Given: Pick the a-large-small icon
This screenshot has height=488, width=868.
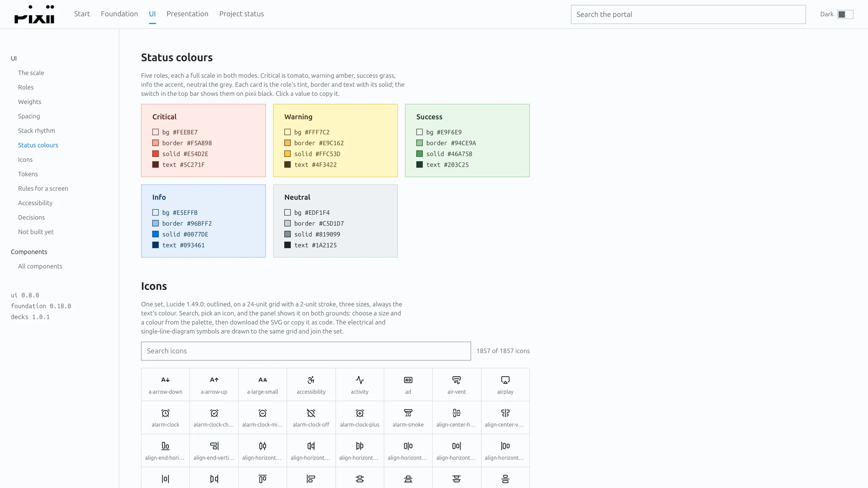Looking at the screenshot, I should tap(263, 385).
